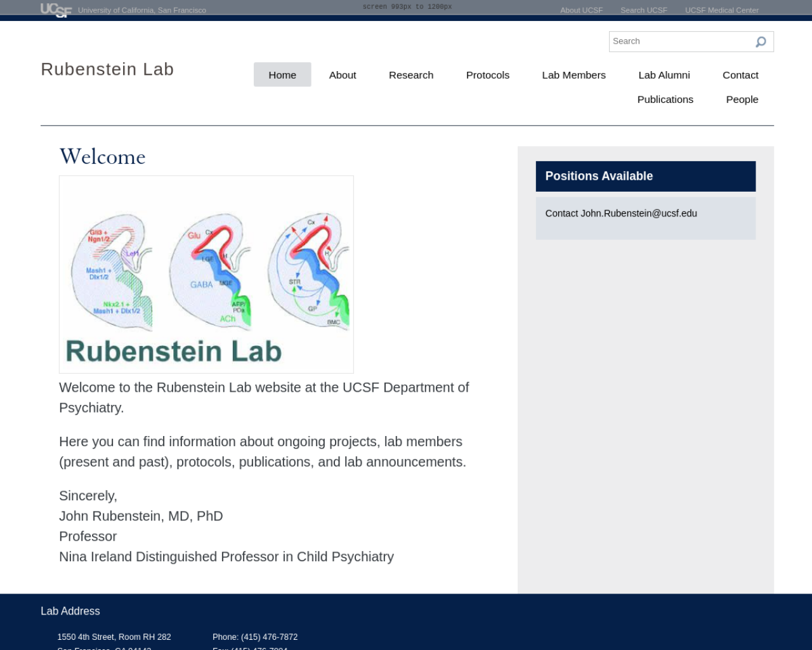Click the Lab Address footer heading
Viewport: 812px width, 650px height.
point(70,611)
